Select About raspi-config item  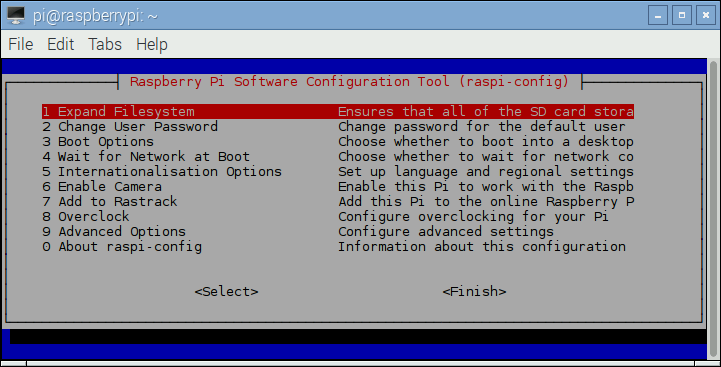(338, 247)
